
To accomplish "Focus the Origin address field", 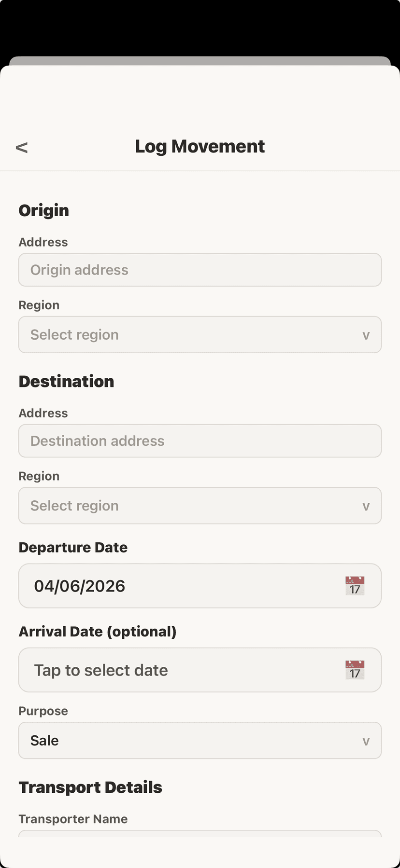I will pos(200,270).
